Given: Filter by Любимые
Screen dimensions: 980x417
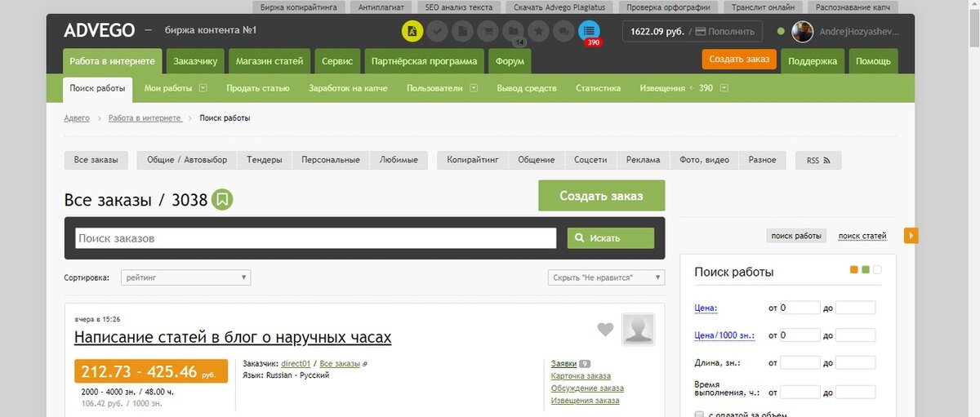Looking at the screenshot, I should pyautogui.click(x=399, y=160).
